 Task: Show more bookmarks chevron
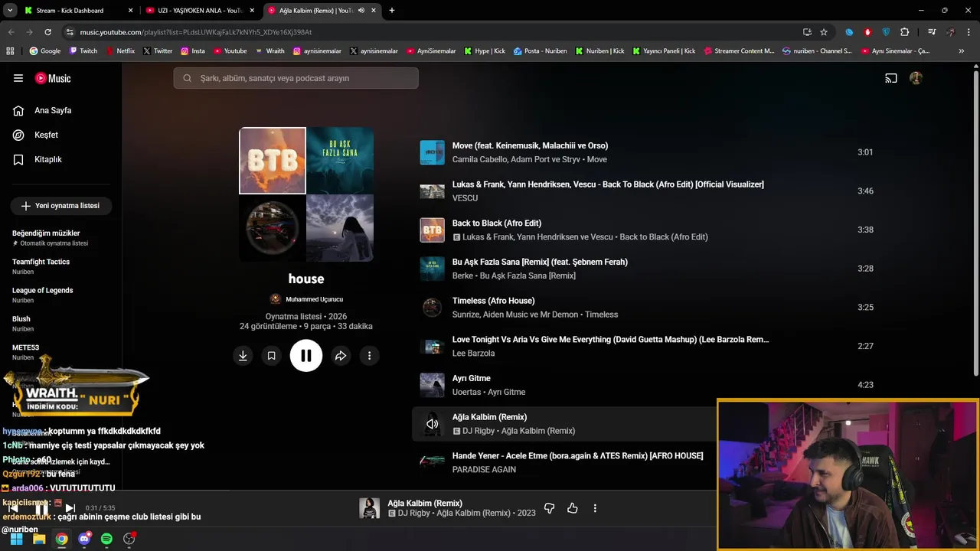click(962, 51)
